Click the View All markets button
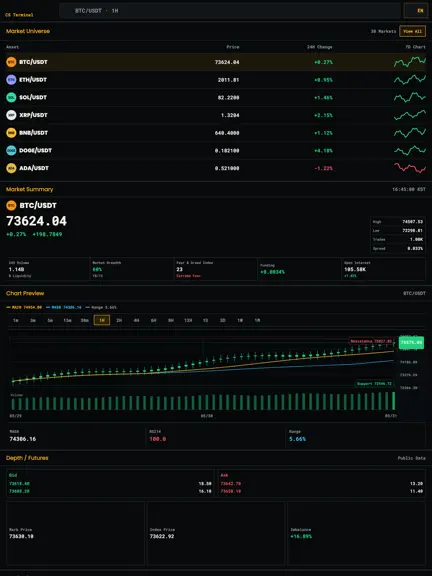This screenshot has width=432, height=576. tap(413, 31)
